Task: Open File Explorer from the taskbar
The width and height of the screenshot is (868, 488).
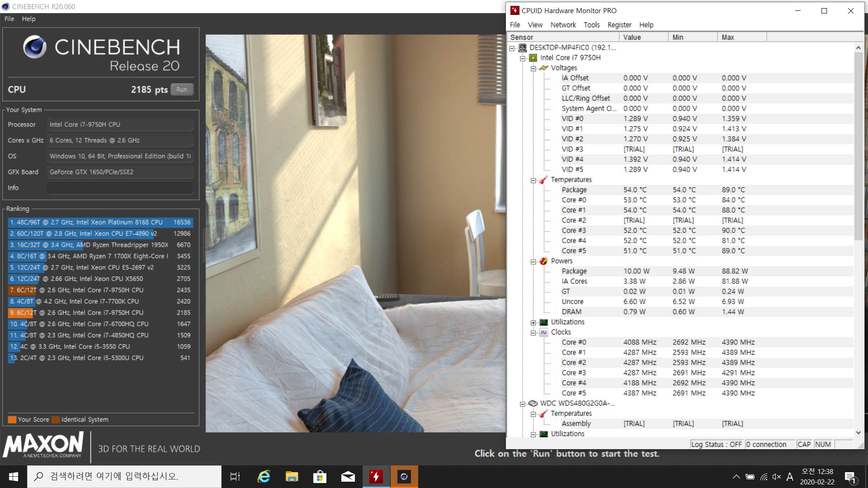Action: click(292, 477)
